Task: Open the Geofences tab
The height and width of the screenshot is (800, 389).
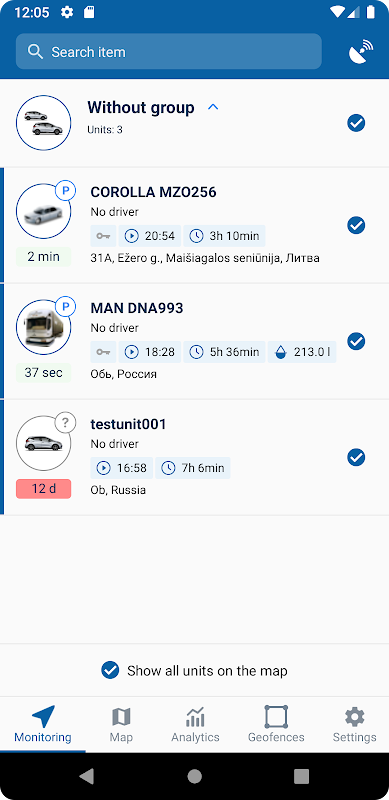Action: pos(276,724)
